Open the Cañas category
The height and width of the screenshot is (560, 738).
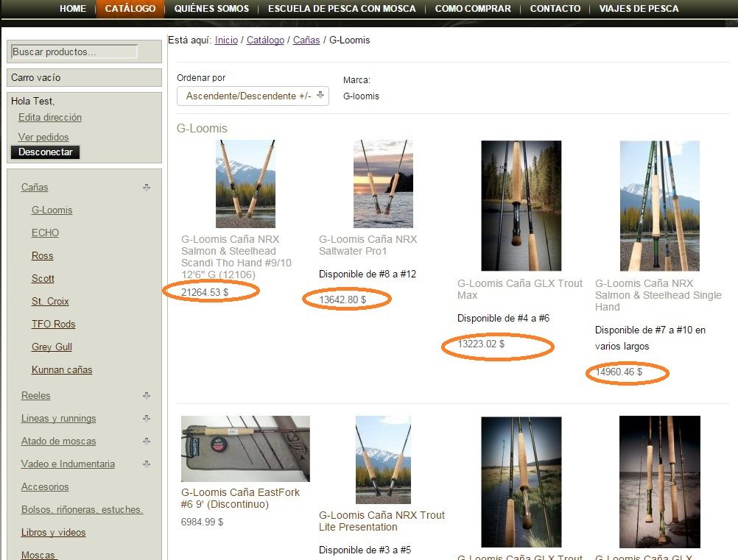tap(35, 187)
